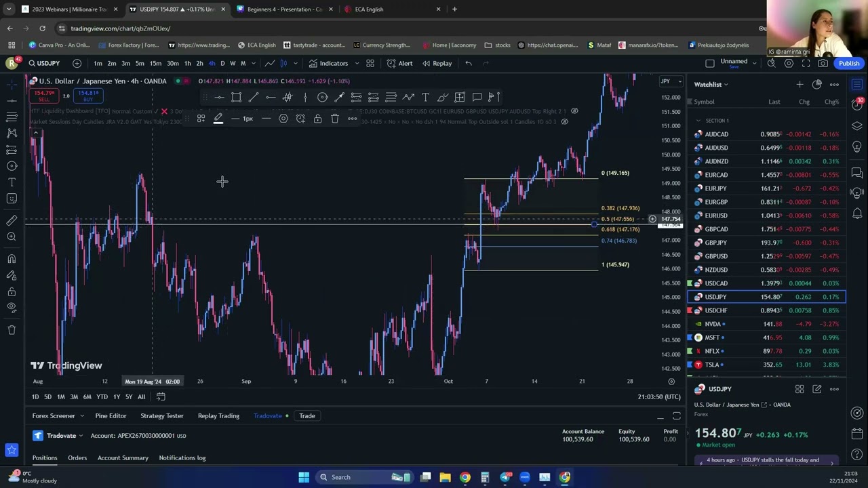This screenshot has height=488, width=868.
Task: Create a new Alert
Action: (399, 63)
